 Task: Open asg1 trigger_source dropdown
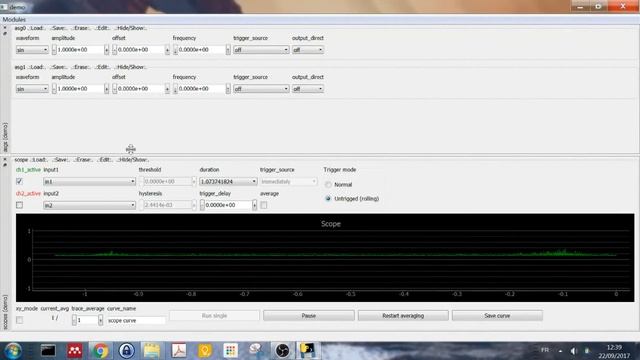point(261,89)
